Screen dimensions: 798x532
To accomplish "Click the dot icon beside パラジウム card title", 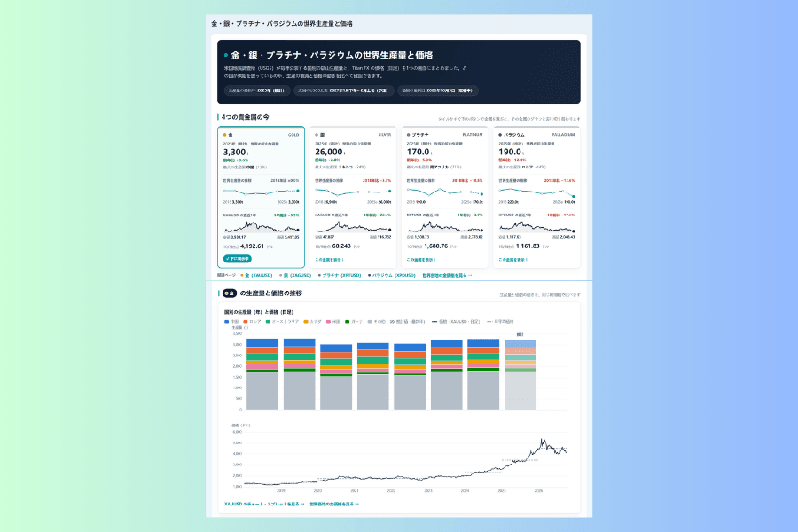I will point(500,135).
